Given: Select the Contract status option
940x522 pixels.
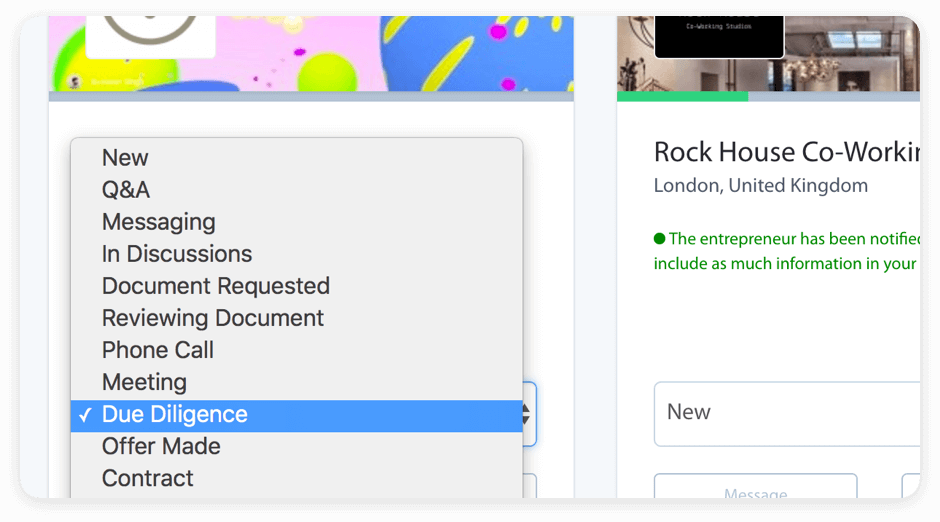Looking at the screenshot, I should pyautogui.click(x=148, y=478).
